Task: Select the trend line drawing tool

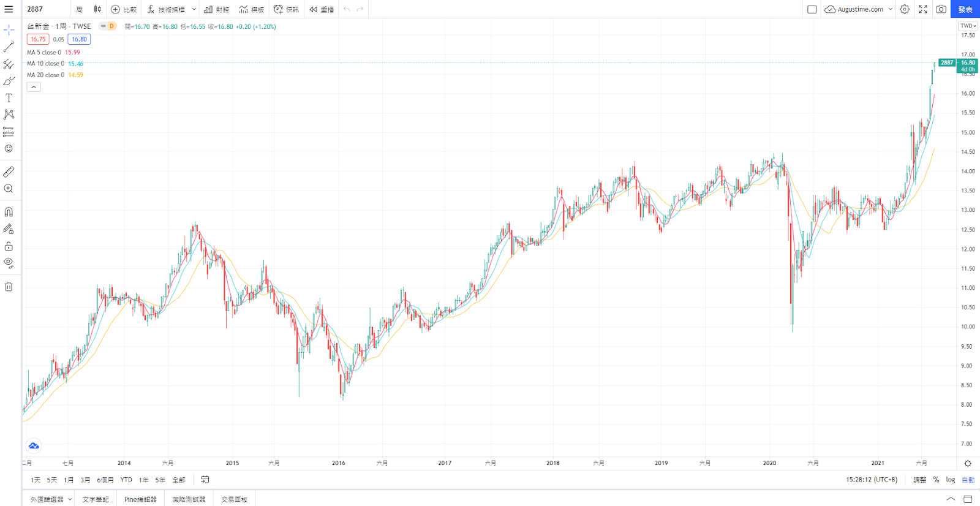Action: tap(9, 47)
